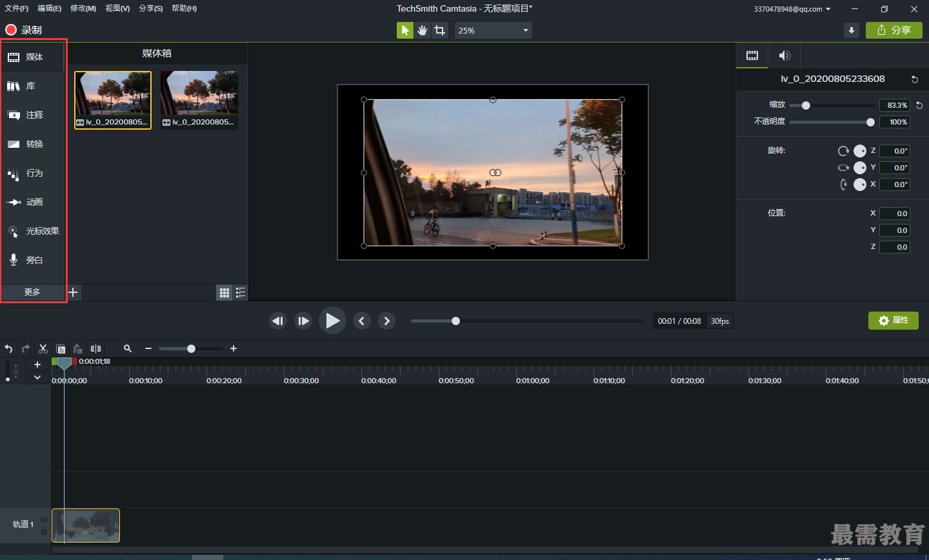Click the rotation Y value field

click(x=895, y=168)
